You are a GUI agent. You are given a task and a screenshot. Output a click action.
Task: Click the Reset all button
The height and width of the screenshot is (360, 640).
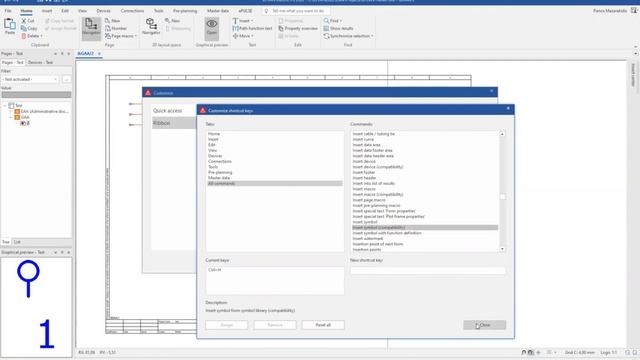point(323,325)
